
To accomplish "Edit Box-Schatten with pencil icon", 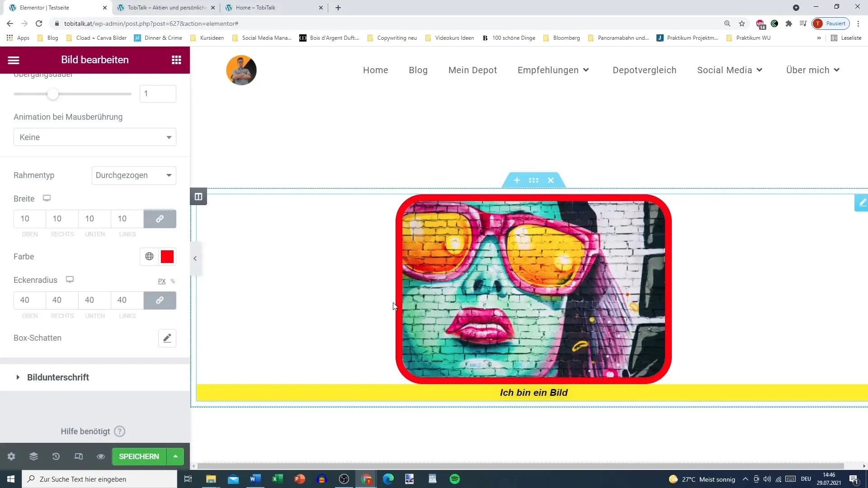I will [x=167, y=338].
